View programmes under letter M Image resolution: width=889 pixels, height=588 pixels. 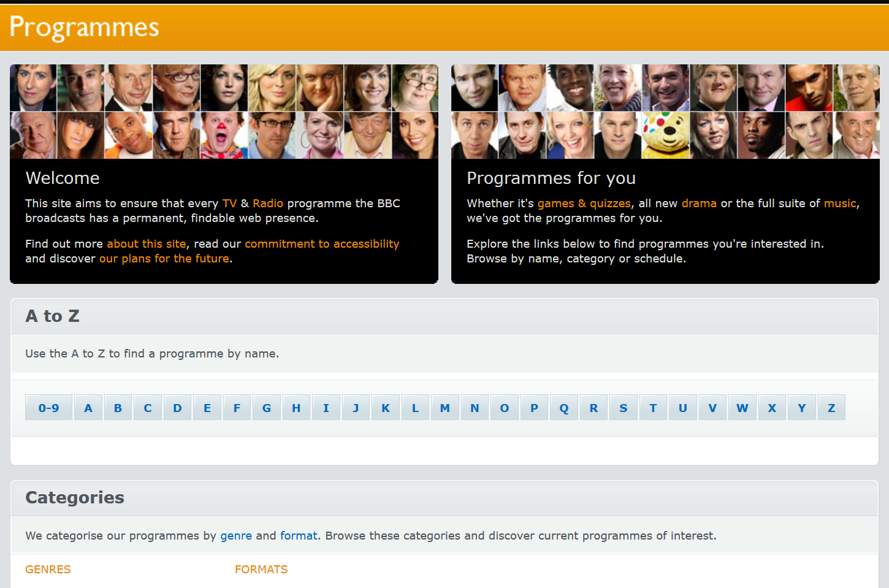[x=445, y=408]
